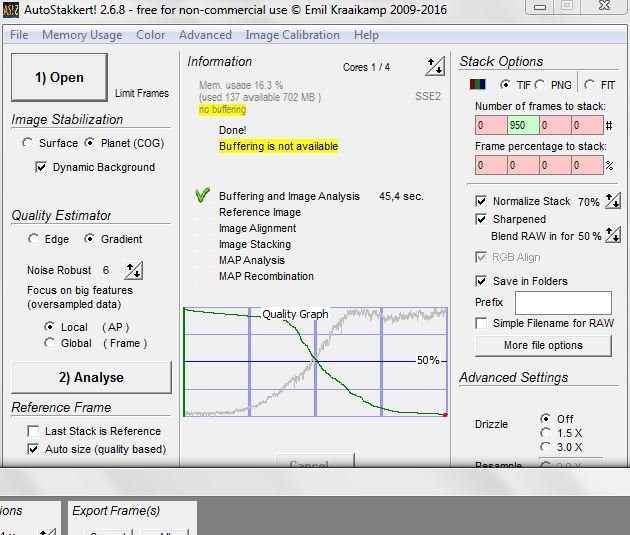This screenshot has height=535, width=630.
Task: Adjust Blend RAW percentage arrow icon
Action: coord(613,235)
